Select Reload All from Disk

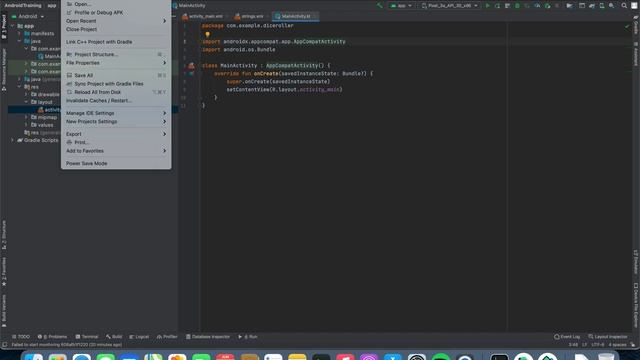coord(116,92)
